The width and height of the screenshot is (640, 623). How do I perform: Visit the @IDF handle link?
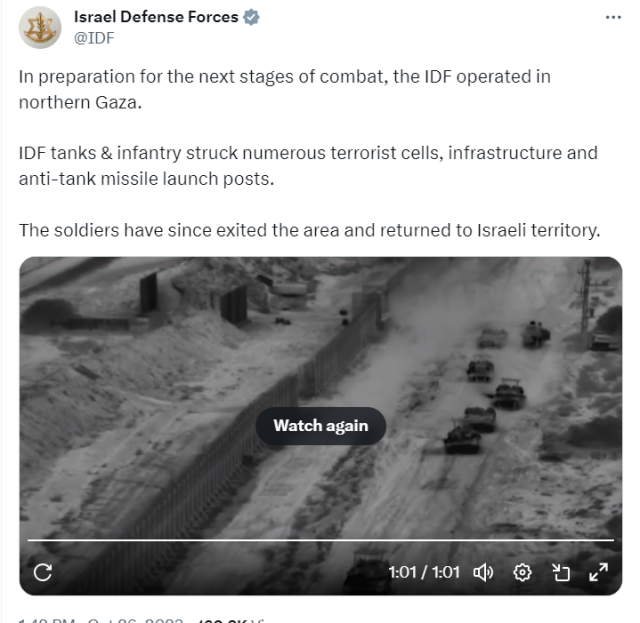tap(94, 38)
